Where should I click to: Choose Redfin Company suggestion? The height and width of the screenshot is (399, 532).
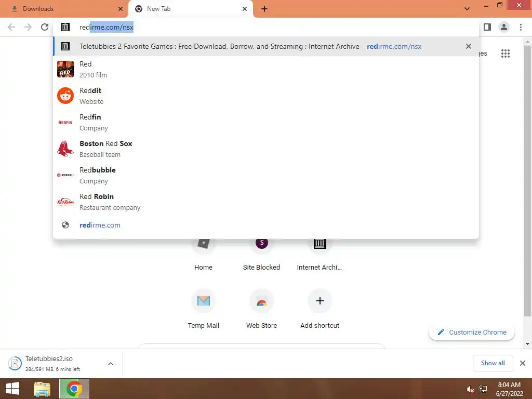coord(266,122)
